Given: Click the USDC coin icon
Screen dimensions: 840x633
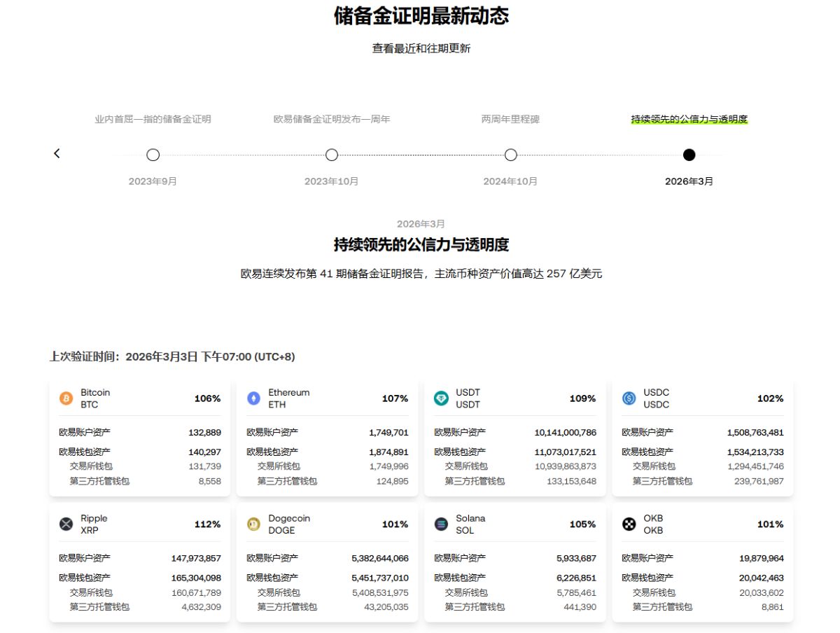Looking at the screenshot, I should point(629,398).
